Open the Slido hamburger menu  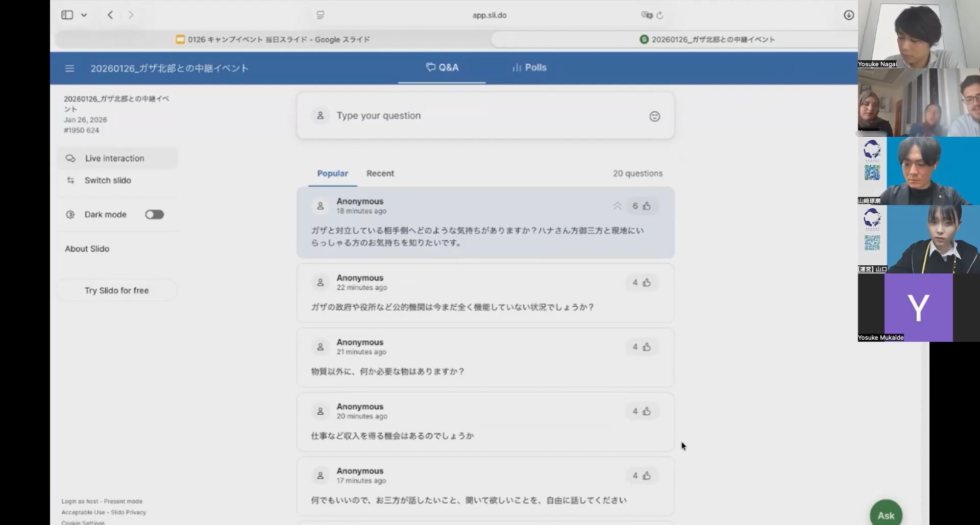69,68
